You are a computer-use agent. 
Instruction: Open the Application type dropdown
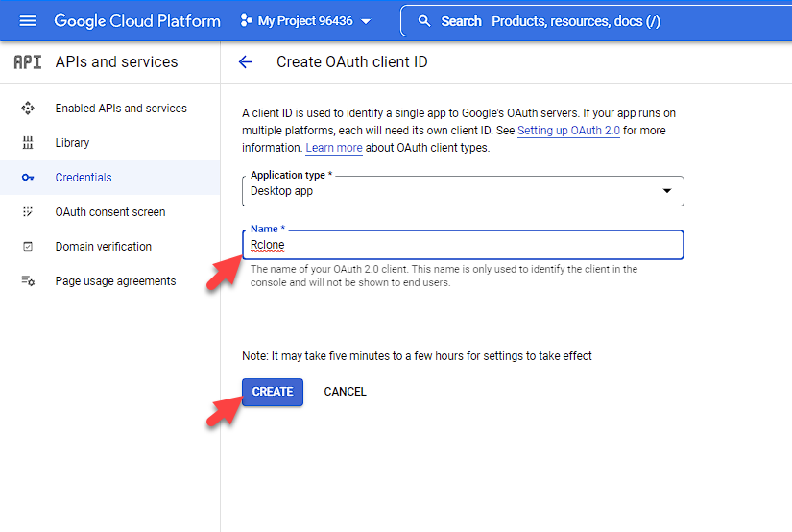click(463, 191)
